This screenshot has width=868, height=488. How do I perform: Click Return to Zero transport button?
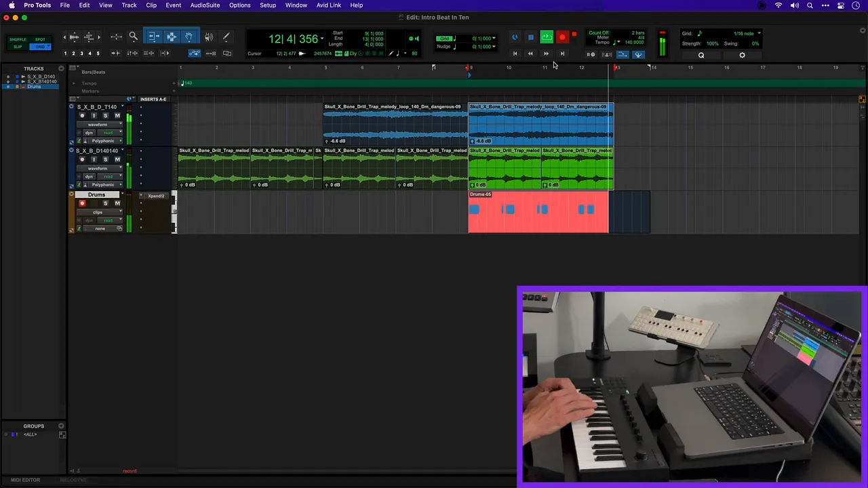click(515, 54)
